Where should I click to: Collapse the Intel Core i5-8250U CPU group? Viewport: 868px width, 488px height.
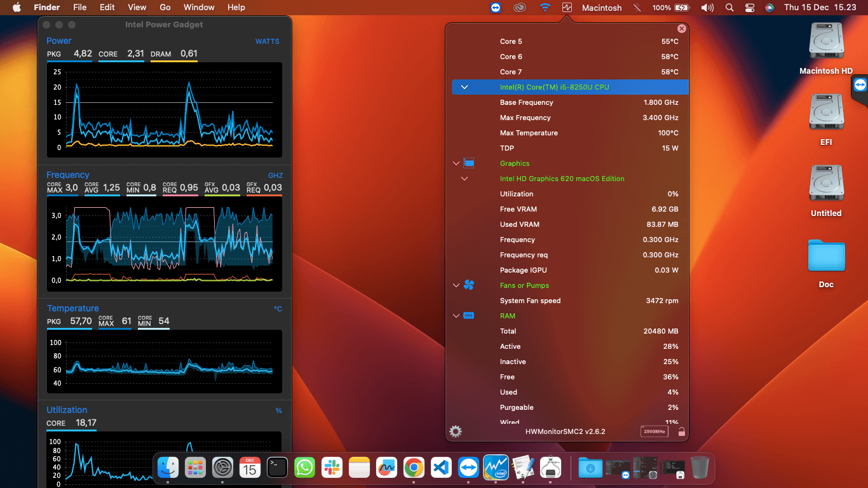tap(465, 87)
